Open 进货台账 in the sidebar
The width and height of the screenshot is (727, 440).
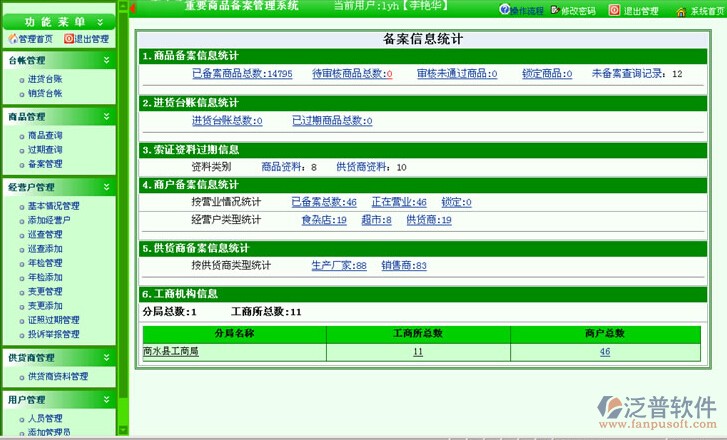[x=45, y=79]
